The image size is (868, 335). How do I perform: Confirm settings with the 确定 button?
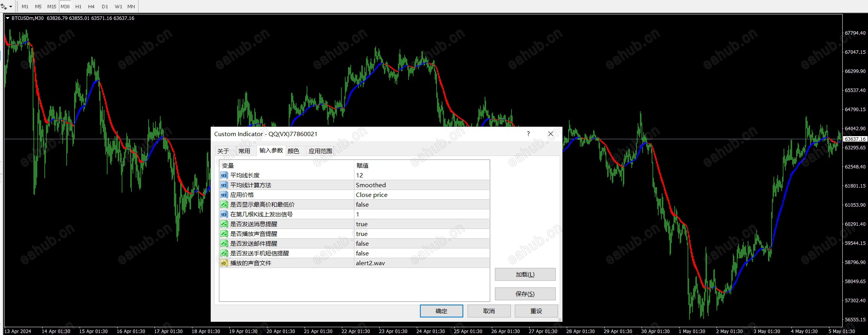441,311
